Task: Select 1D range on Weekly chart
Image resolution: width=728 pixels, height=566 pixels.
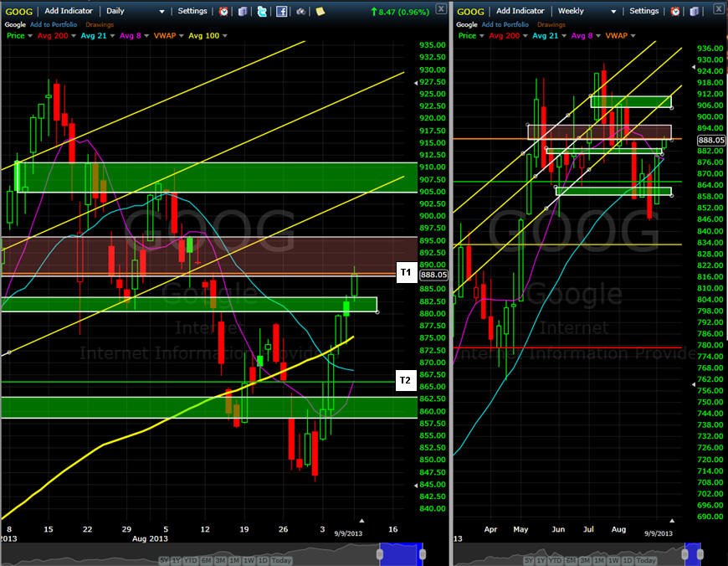Action: point(628,560)
